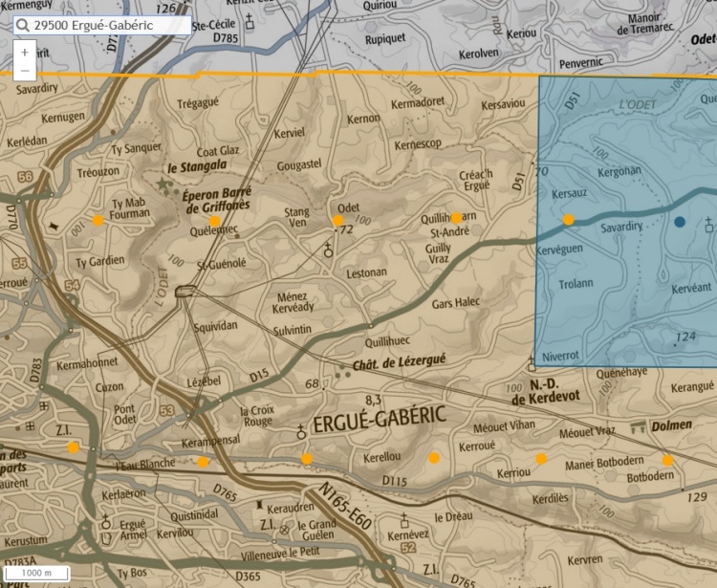Image resolution: width=717 pixels, height=588 pixels.
Task: Select the orange marker below Kerellou
Action: 434,458
